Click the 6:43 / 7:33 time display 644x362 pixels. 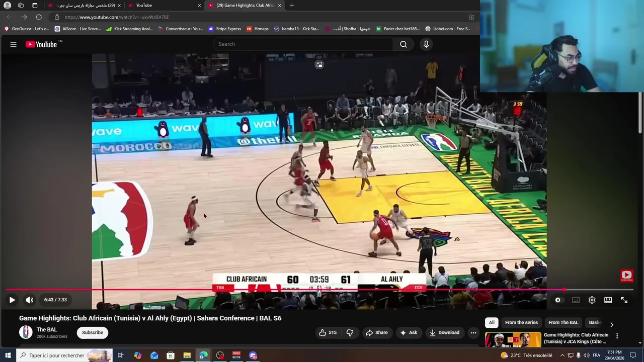coord(55,300)
